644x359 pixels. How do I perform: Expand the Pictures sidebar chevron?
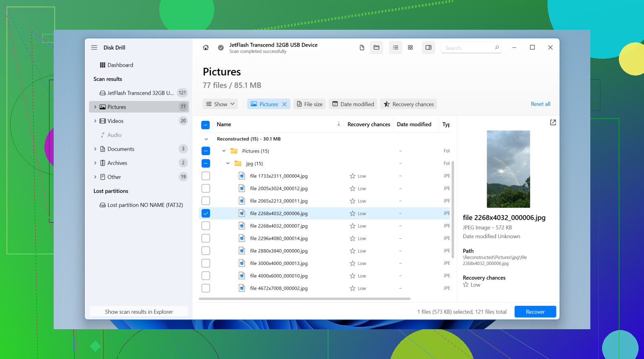[95, 107]
